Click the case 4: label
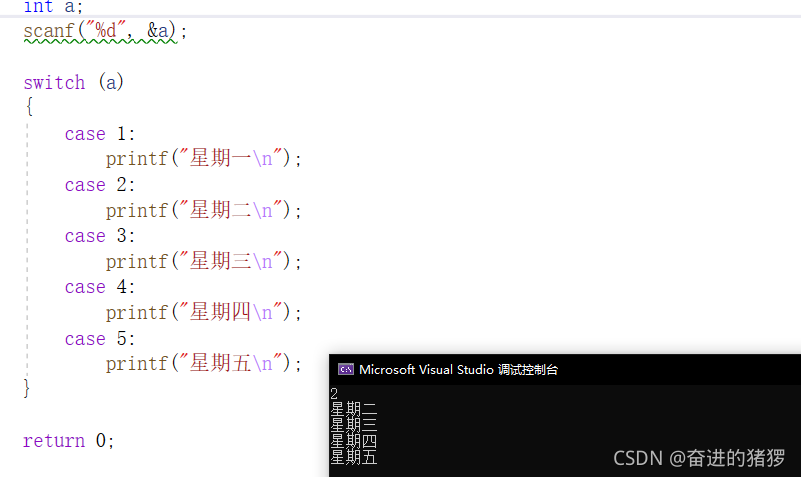801x477 pixels. 100,287
